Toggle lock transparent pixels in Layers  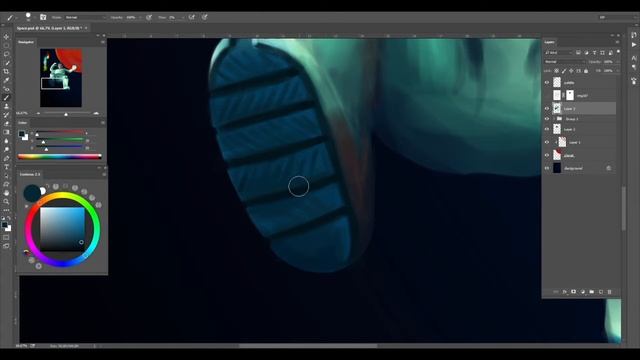point(556,71)
